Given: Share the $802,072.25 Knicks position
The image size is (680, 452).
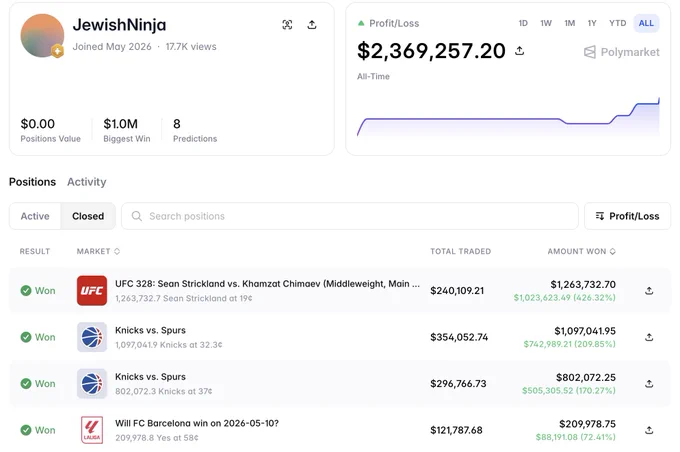Looking at the screenshot, I should coord(649,383).
